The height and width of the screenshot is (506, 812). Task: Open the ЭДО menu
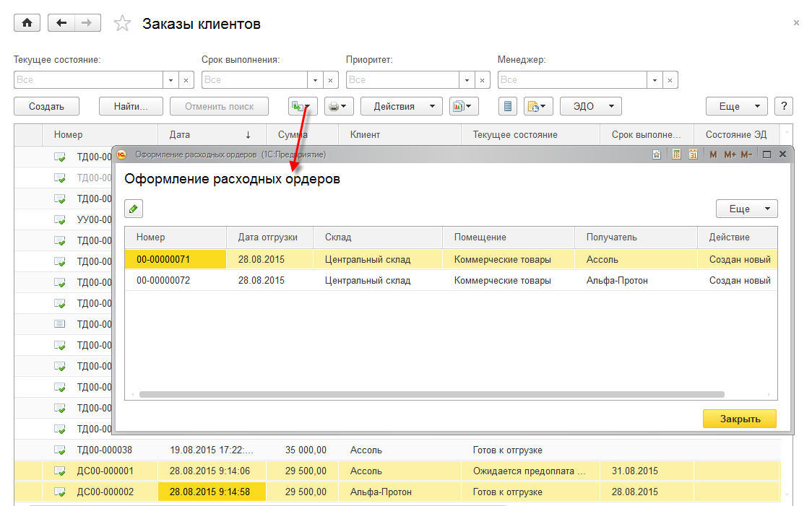[x=590, y=106]
